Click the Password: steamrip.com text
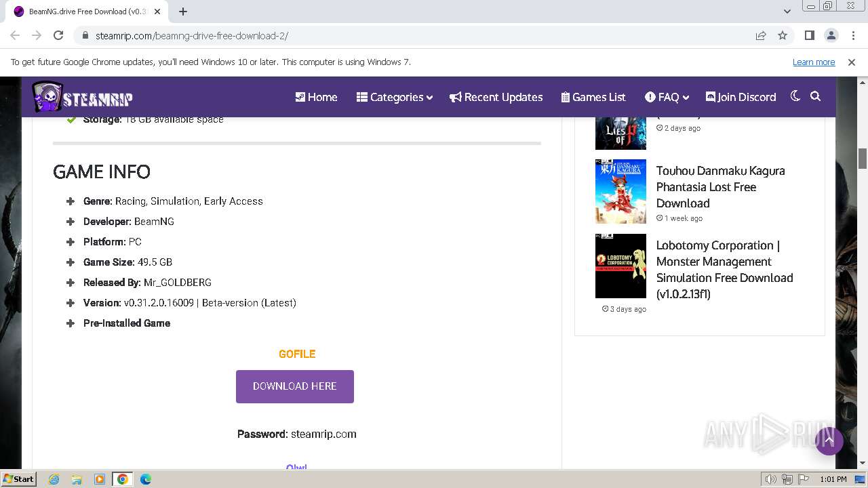 [x=297, y=434]
